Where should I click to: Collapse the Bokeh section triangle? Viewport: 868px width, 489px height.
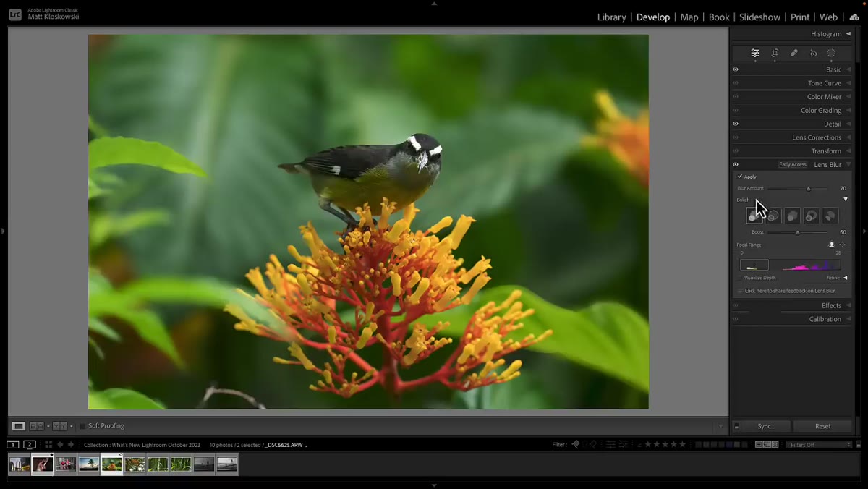[x=846, y=200]
